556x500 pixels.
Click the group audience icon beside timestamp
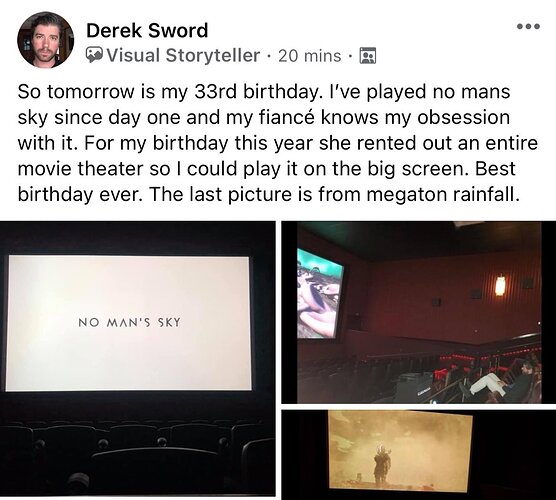click(368, 56)
